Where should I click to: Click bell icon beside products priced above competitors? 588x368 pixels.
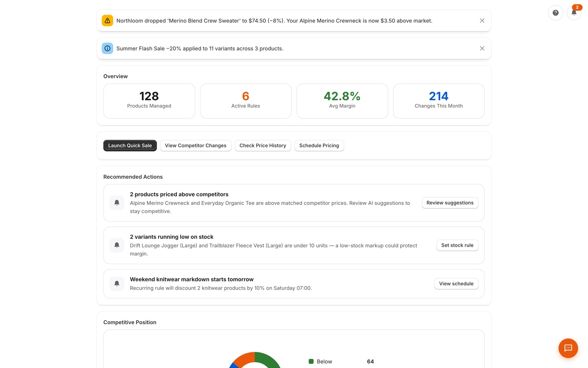[117, 203]
